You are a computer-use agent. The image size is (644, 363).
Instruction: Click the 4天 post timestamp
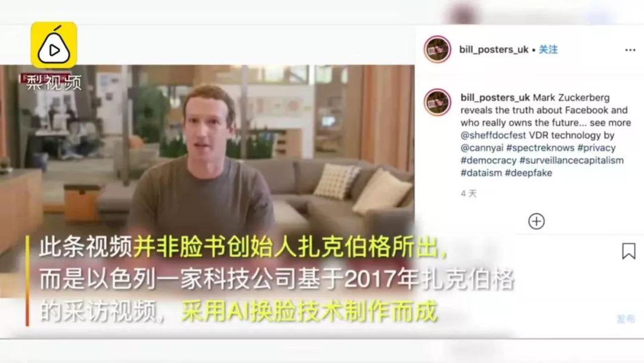coord(469,193)
